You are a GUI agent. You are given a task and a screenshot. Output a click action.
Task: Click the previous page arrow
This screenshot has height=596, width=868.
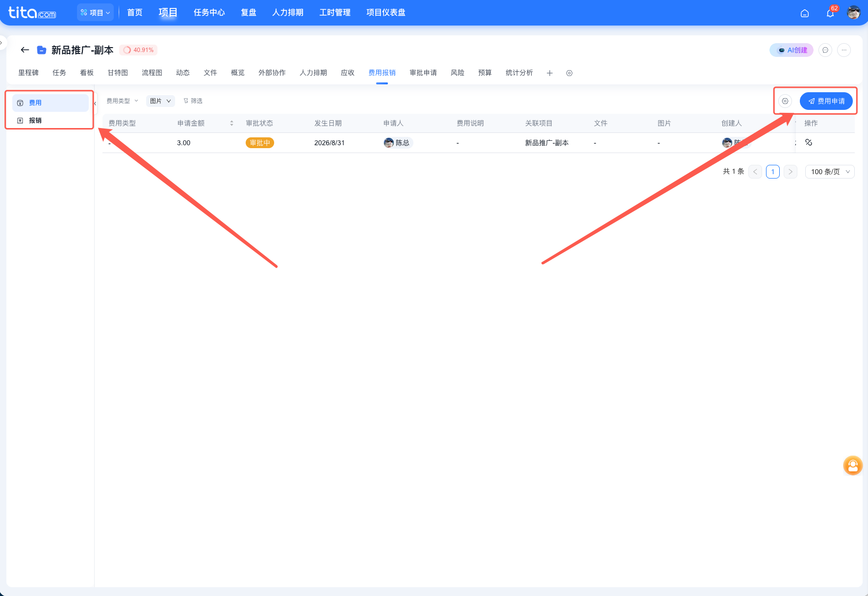(755, 172)
